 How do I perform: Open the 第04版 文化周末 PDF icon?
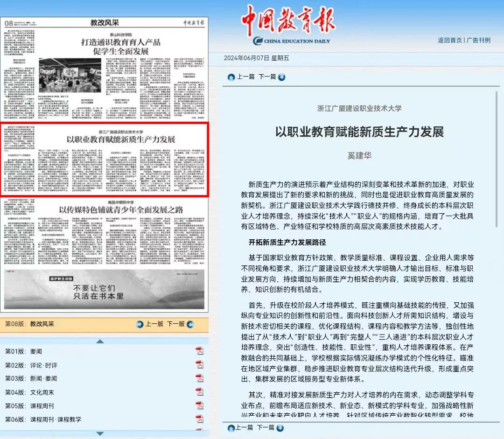(199, 392)
